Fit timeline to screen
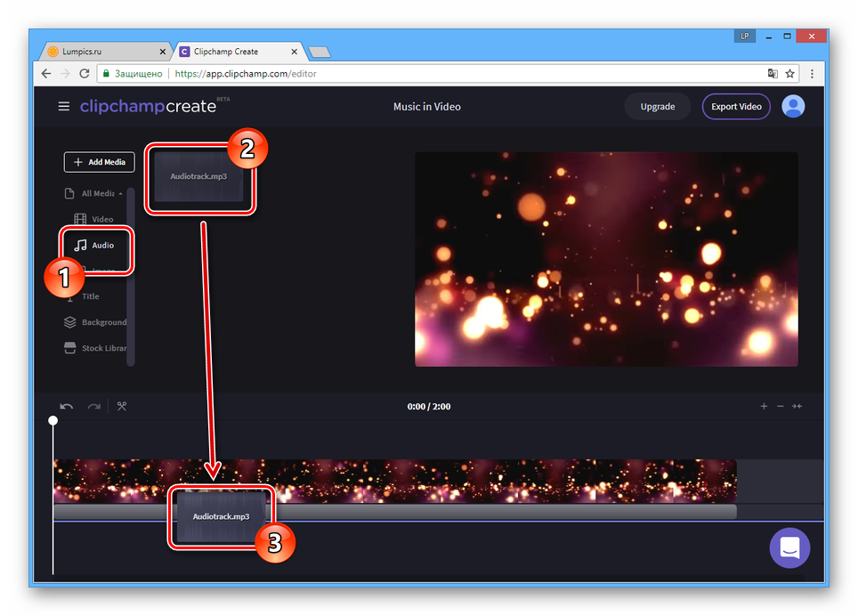858x616 pixels. 797,406
